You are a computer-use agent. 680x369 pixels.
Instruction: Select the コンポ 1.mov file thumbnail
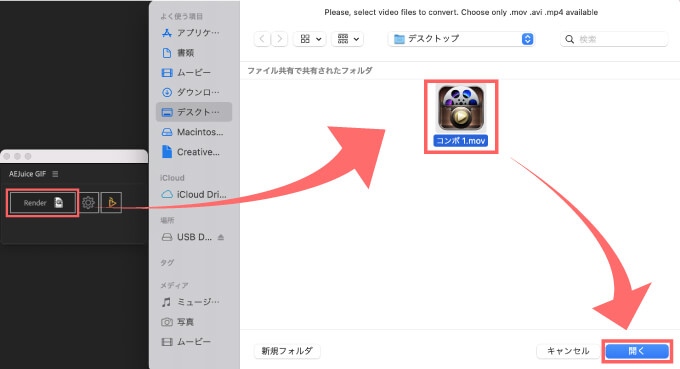(x=461, y=108)
